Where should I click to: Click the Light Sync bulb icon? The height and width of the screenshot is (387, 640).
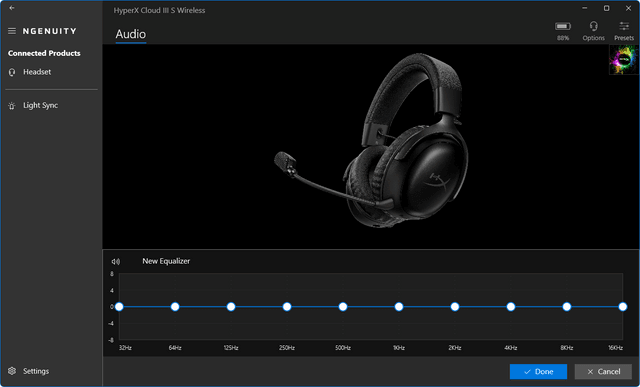click(12, 106)
